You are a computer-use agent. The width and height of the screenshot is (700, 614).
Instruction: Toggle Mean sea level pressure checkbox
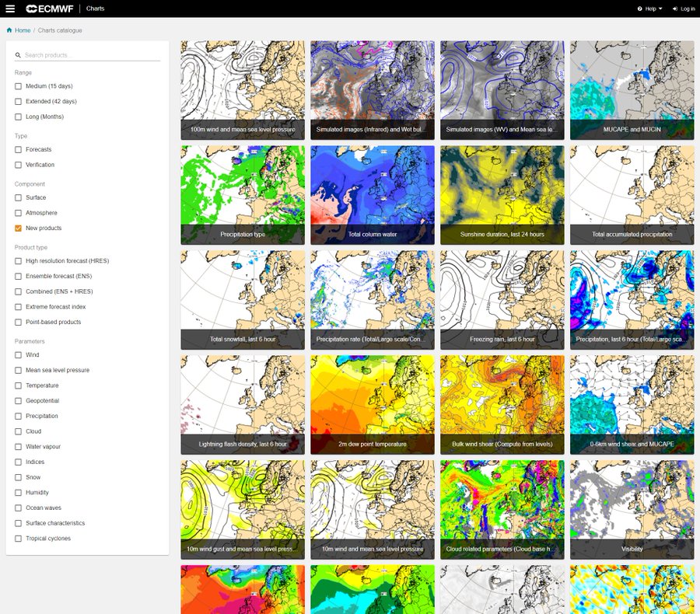coord(19,371)
